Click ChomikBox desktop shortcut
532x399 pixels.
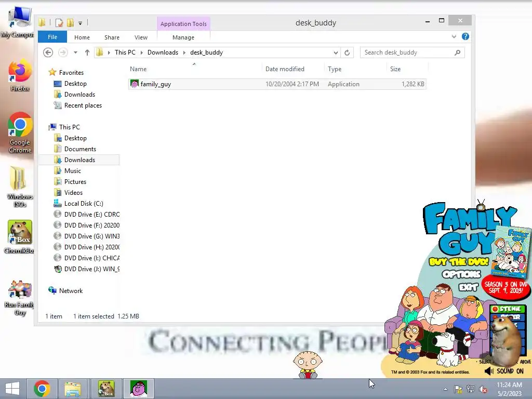click(20, 237)
